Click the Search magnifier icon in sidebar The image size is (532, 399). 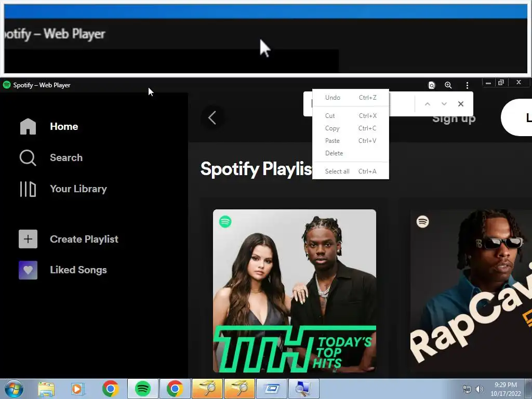point(28,158)
